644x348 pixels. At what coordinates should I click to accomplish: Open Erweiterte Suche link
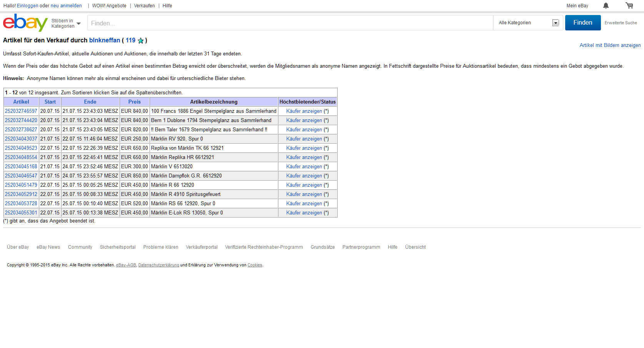coord(621,23)
